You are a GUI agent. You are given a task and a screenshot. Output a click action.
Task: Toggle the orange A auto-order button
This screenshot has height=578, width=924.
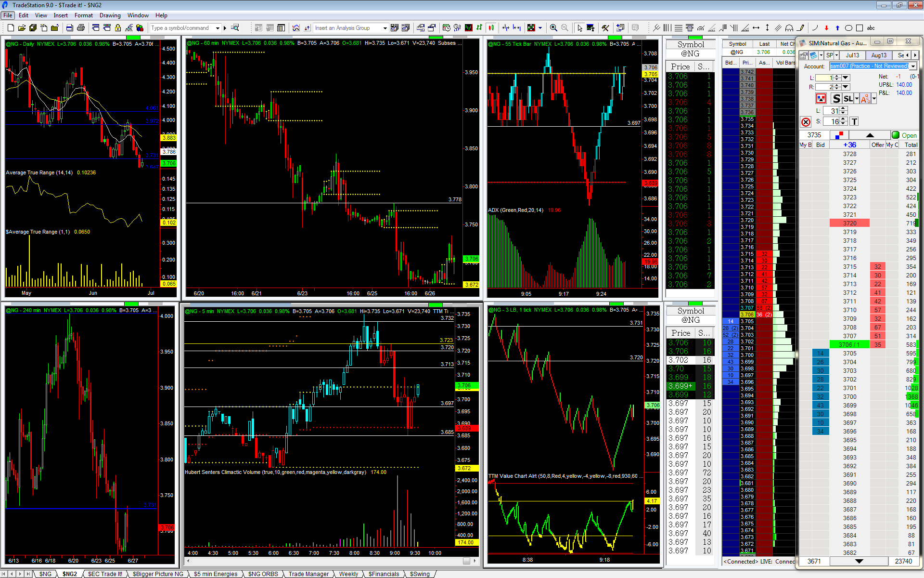pyautogui.click(x=865, y=99)
